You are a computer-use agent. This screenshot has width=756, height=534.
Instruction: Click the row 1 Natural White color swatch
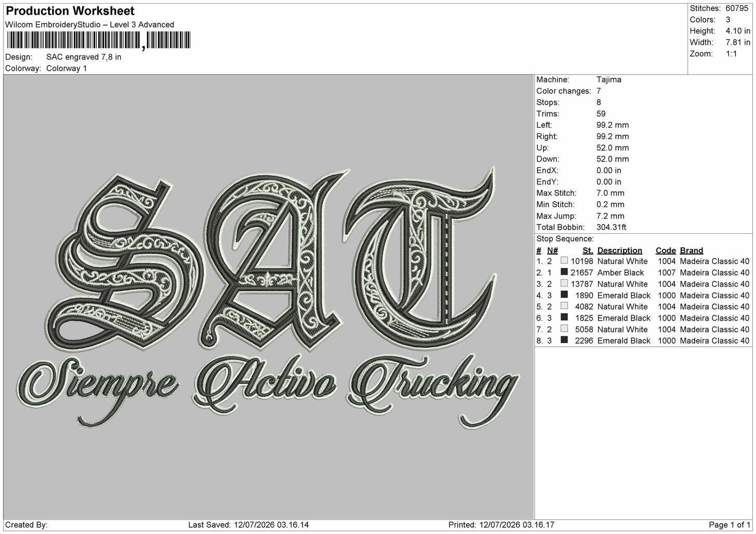click(564, 260)
